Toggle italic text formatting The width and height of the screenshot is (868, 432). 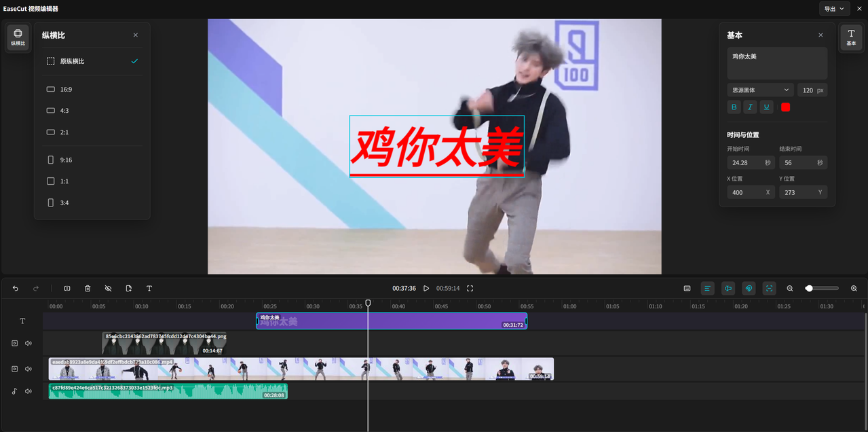(x=750, y=107)
